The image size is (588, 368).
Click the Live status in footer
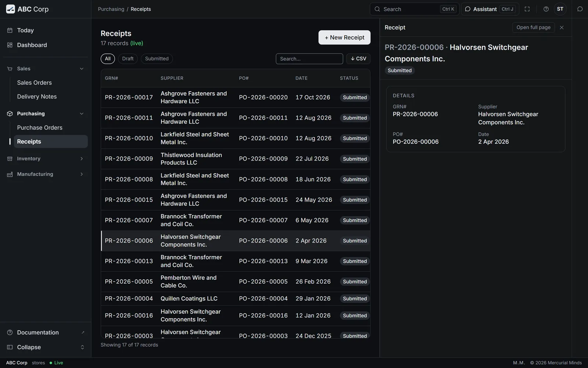[56, 363]
